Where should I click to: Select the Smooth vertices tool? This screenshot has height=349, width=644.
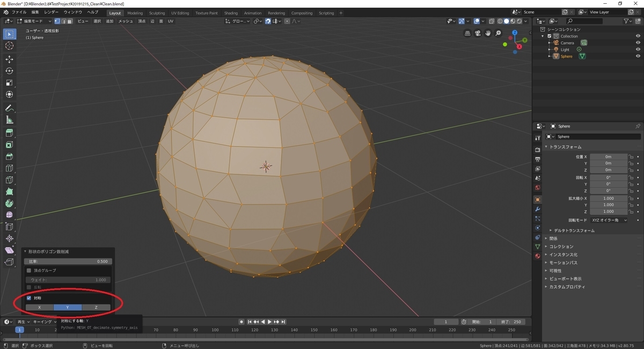9,215
